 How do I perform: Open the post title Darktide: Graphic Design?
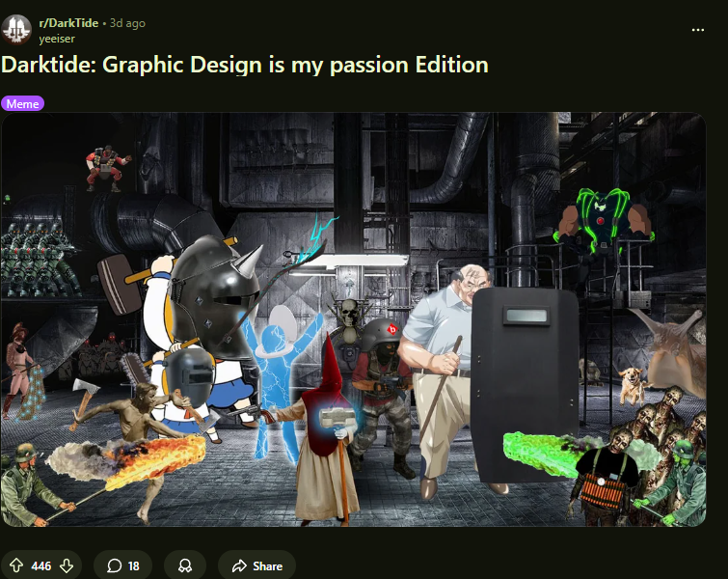click(x=245, y=65)
